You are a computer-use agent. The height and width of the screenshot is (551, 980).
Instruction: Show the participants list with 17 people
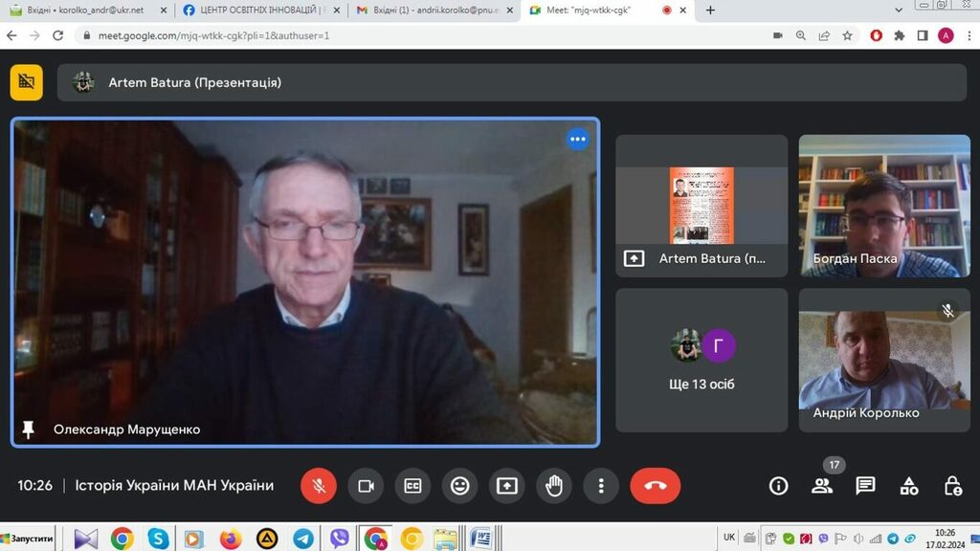click(x=822, y=486)
